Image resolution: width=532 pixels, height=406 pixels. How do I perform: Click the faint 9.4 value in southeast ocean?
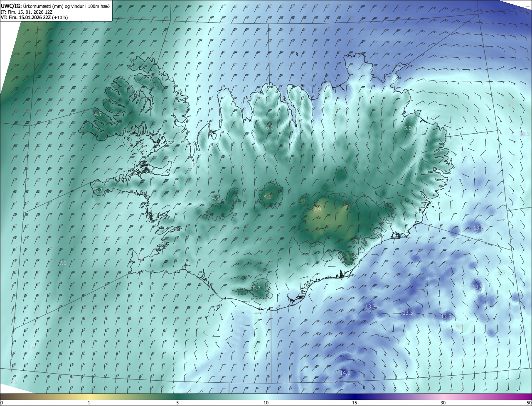[x=460, y=327]
